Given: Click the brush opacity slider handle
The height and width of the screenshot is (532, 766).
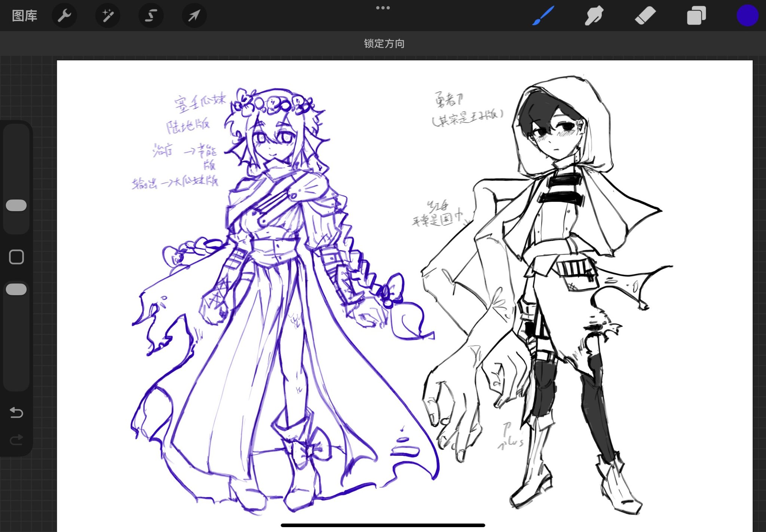Looking at the screenshot, I should tap(16, 289).
